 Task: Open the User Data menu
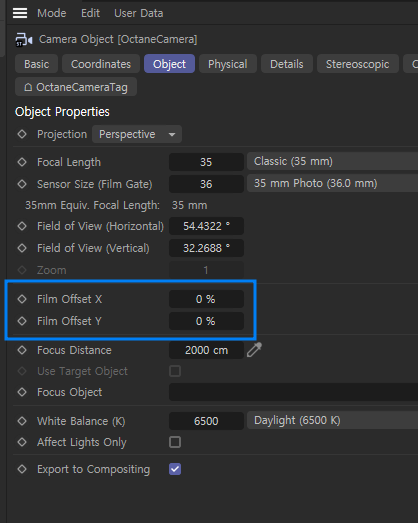point(139,13)
